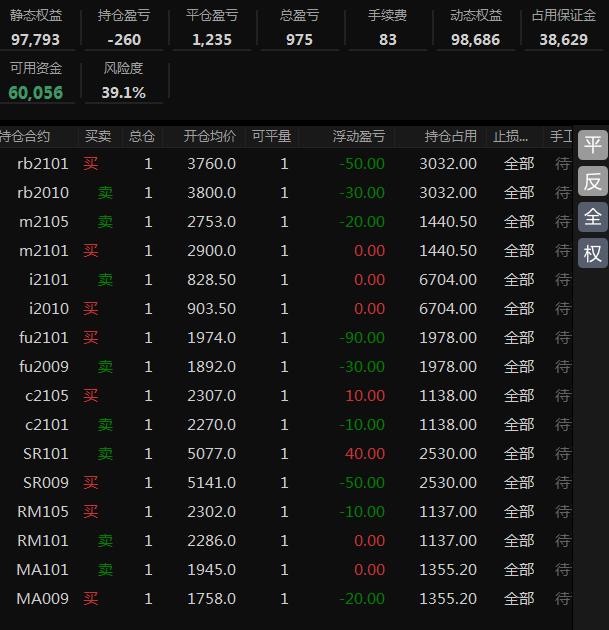Sort by 浮动盈亏 column header
Viewport: 609px width, 630px height.
coord(359,137)
